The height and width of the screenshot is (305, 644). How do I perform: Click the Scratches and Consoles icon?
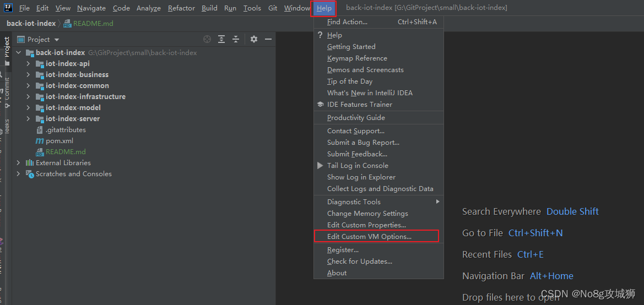click(x=30, y=174)
